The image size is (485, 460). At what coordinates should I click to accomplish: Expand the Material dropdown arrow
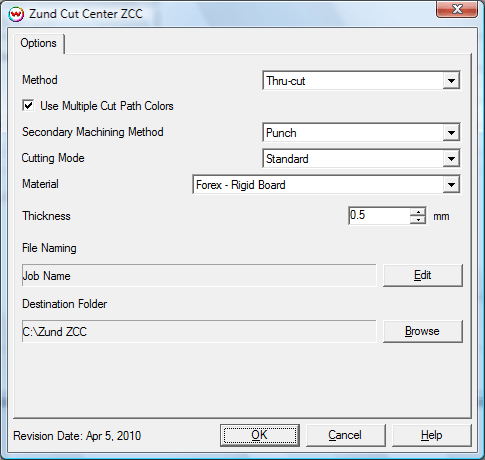(x=451, y=184)
